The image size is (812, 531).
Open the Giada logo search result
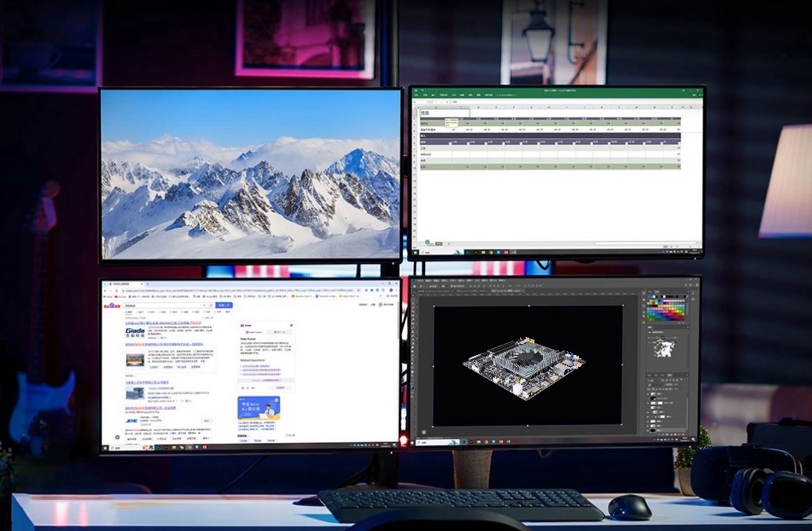(136, 330)
